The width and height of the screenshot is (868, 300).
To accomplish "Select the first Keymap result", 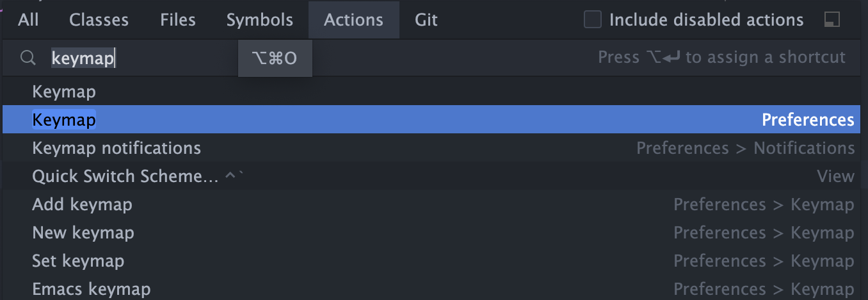I will (x=64, y=92).
